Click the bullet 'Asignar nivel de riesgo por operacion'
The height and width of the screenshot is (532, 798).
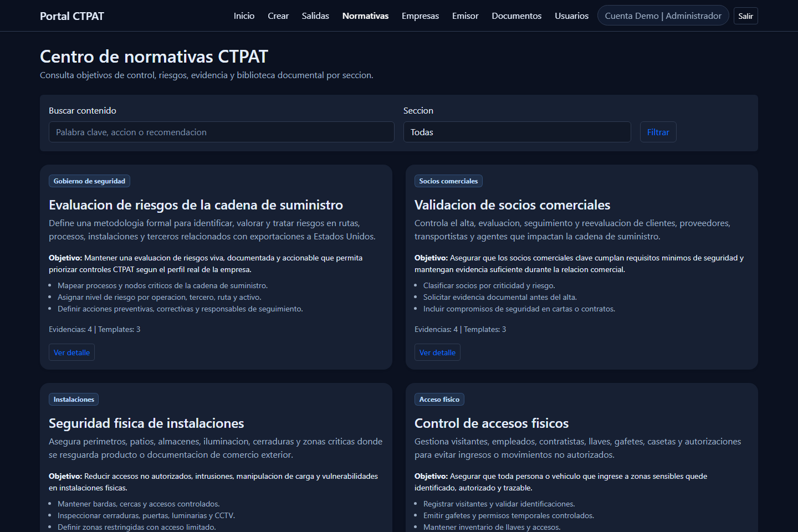coord(159,297)
